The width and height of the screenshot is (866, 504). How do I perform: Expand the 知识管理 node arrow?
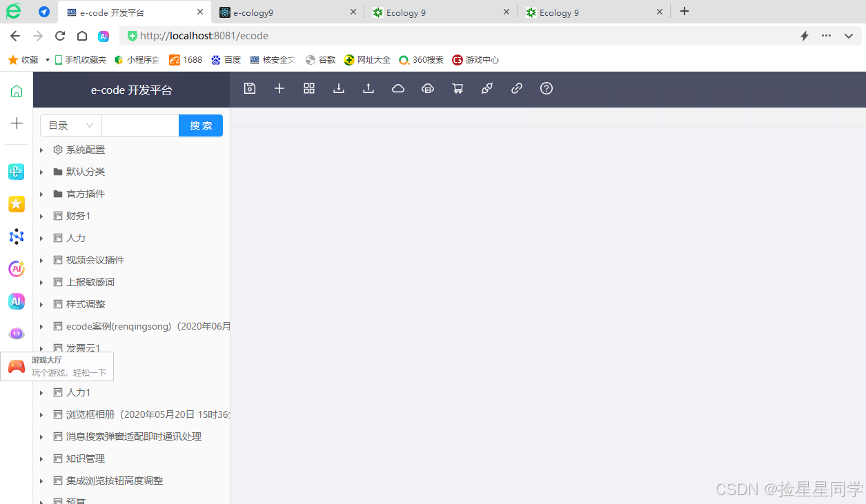pyautogui.click(x=41, y=458)
